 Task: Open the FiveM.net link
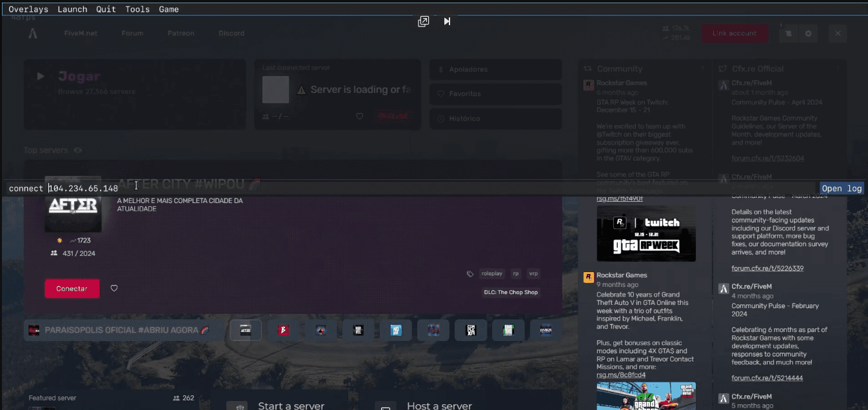pos(81,34)
